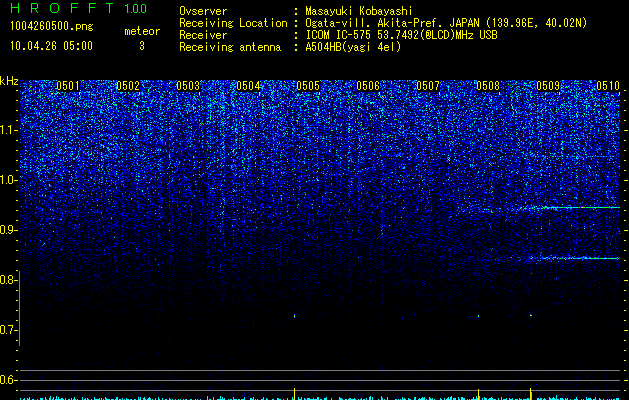This screenshot has width=629, height=400.
Task: Click the 0.6 kHz axis label
Action: pyautogui.click(x=7, y=380)
